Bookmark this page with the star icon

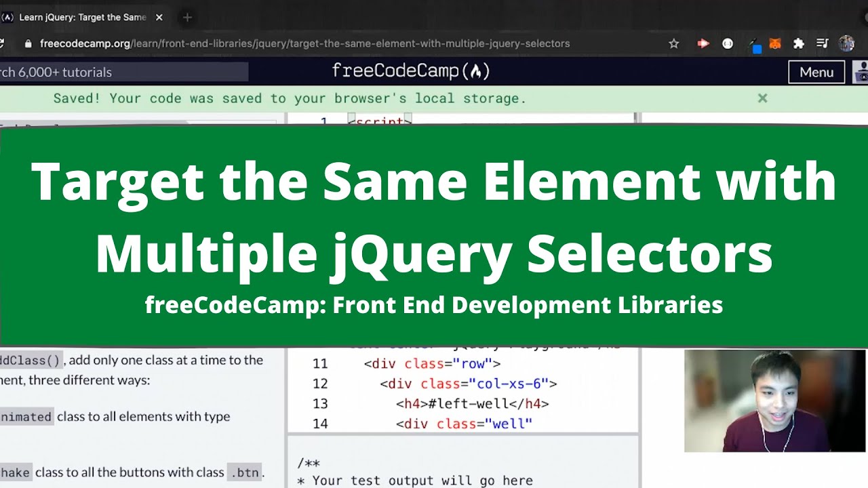coord(673,43)
